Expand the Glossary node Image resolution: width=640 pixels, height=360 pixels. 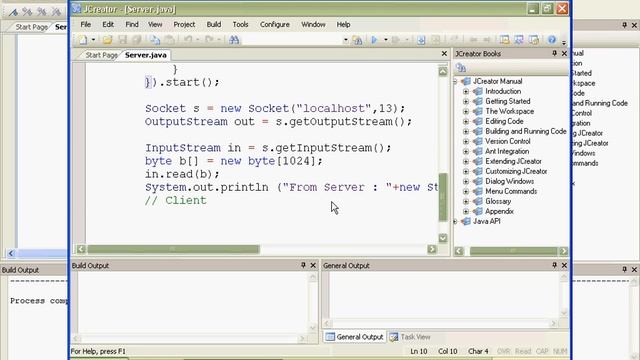click(x=466, y=202)
